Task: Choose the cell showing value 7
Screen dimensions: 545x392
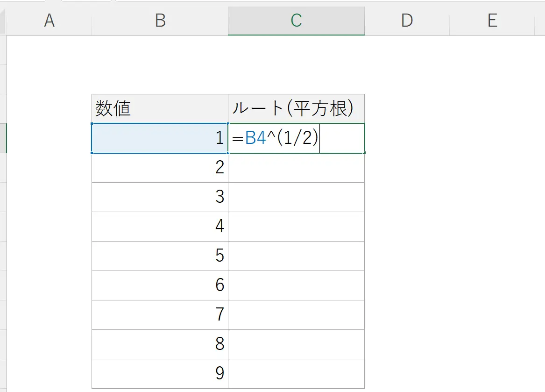Action: (160, 315)
